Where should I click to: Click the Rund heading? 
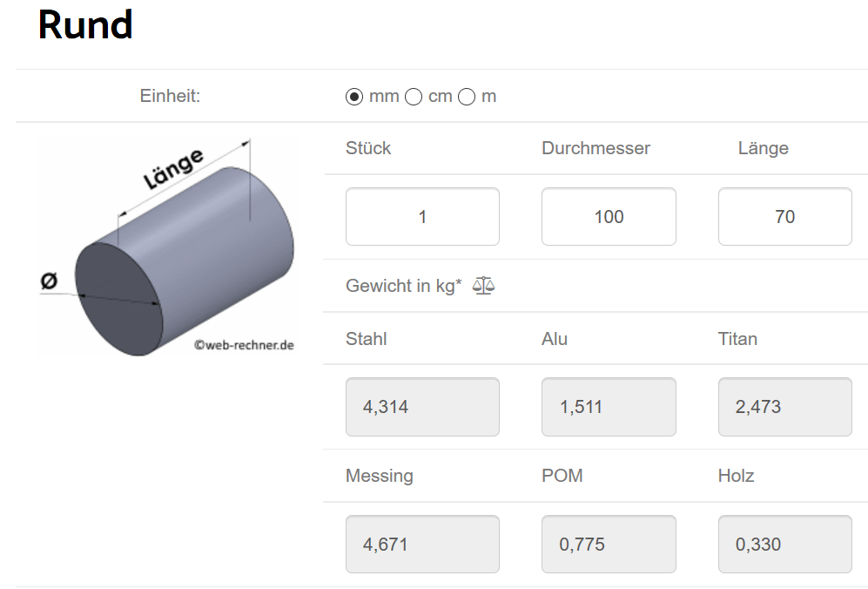85,25
